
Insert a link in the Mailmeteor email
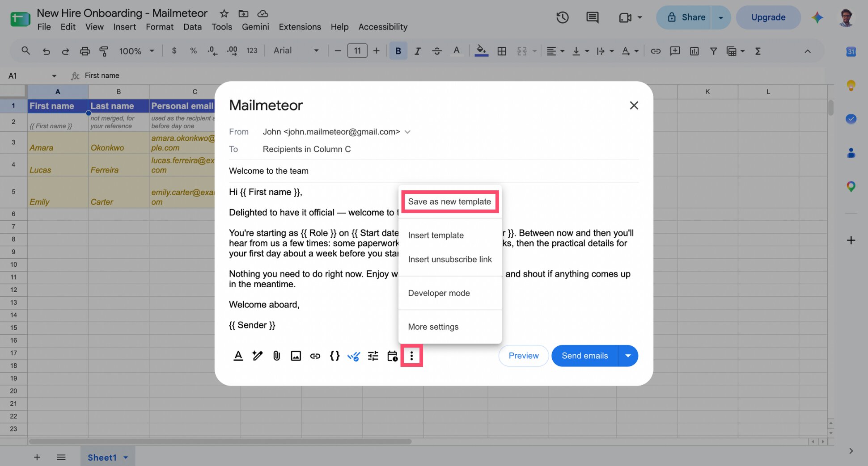coord(315,356)
